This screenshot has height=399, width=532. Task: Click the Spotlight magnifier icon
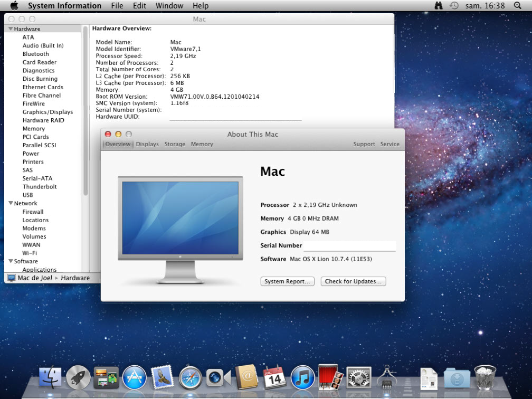[517, 5]
